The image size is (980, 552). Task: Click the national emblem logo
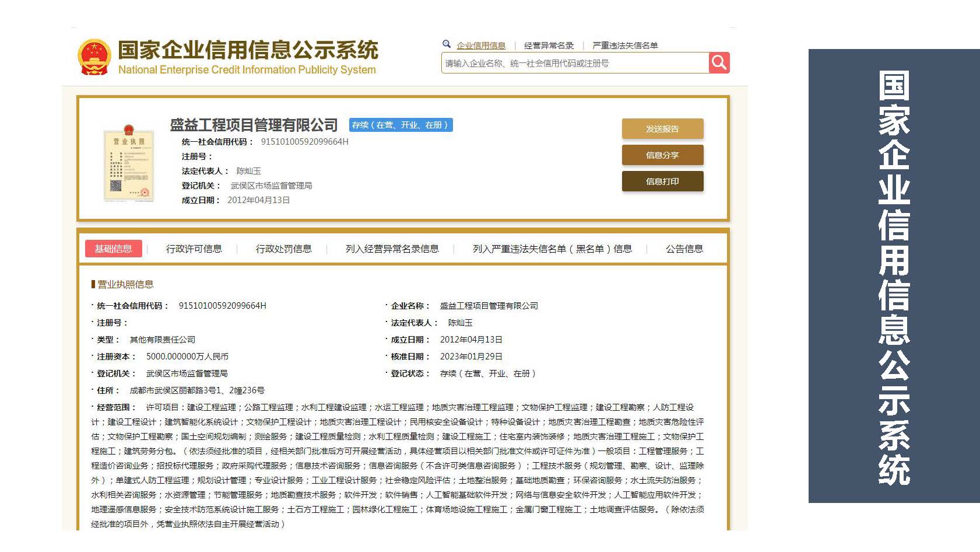(94, 57)
